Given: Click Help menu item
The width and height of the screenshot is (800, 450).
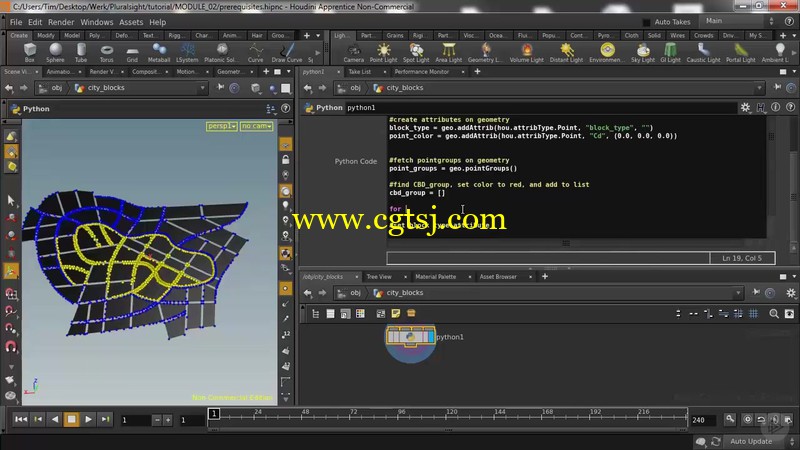Looking at the screenshot, I should [157, 22].
